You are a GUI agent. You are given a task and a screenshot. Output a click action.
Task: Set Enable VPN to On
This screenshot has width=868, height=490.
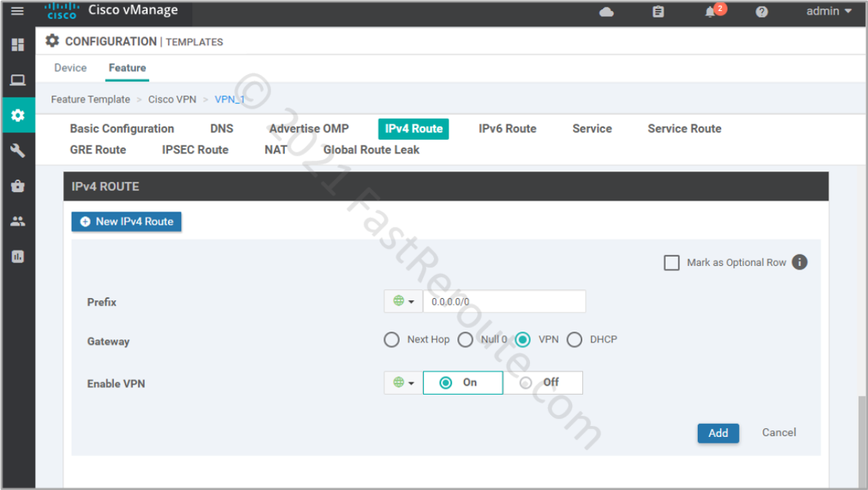coord(463,382)
